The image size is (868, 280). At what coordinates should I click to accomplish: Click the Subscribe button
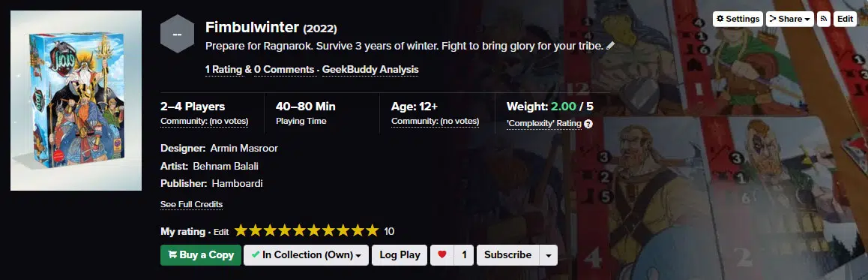pos(507,255)
